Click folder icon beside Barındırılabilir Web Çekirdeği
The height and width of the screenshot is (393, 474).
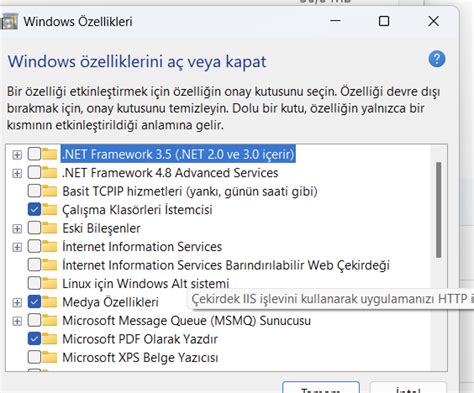50,265
